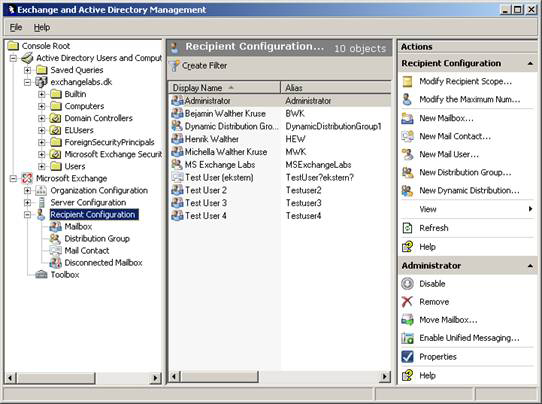Image resolution: width=542 pixels, height=404 pixels.
Task: Click the exchangelabs.dk domain icon
Action: click(x=41, y=82)
